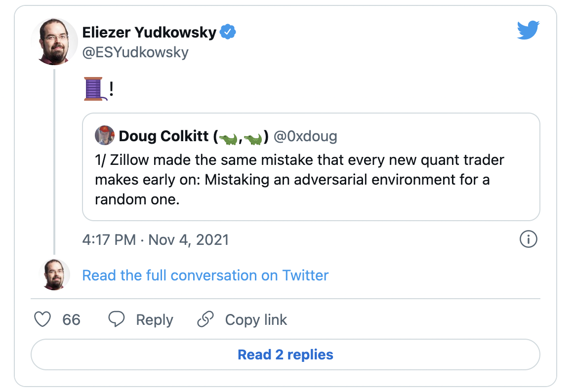The image size is (573, 392).
Task: Click the @ESYudkowsky handle
Action: point(135,52)
